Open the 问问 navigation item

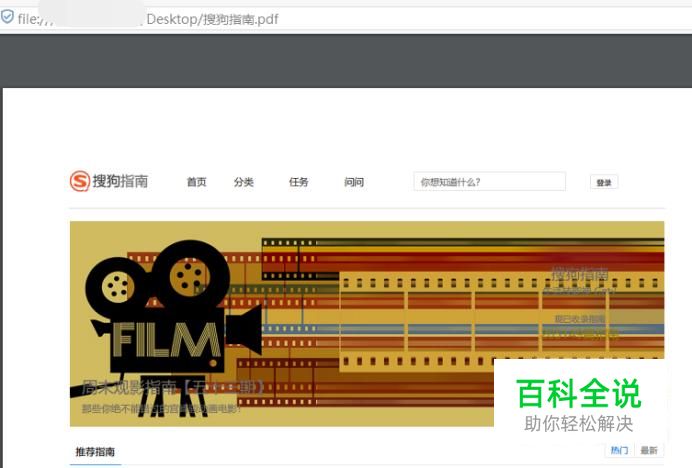point(354,182)
